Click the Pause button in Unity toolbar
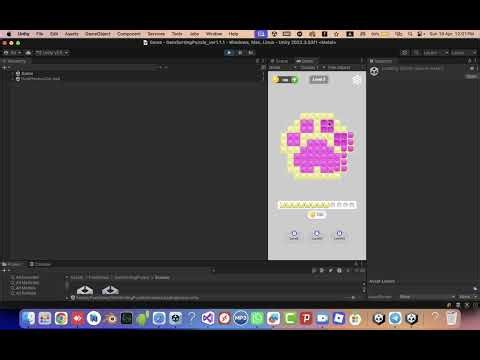Screen dimensions: 480x360 pyautogui.click(x=240, y=53)
